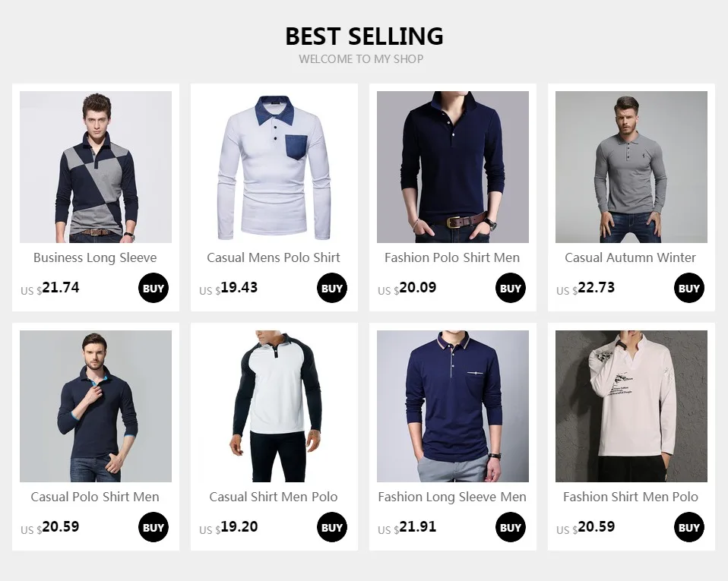Click the US $21.91 price label
The height and width of the screenshot is (581, 728).
[x=407, y=527]
